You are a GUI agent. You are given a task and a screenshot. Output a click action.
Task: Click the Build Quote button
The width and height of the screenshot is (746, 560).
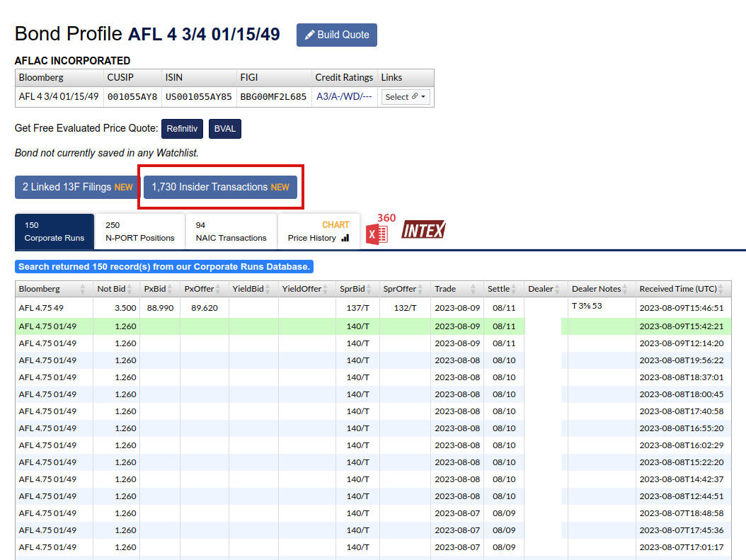(x=336, y=35)
